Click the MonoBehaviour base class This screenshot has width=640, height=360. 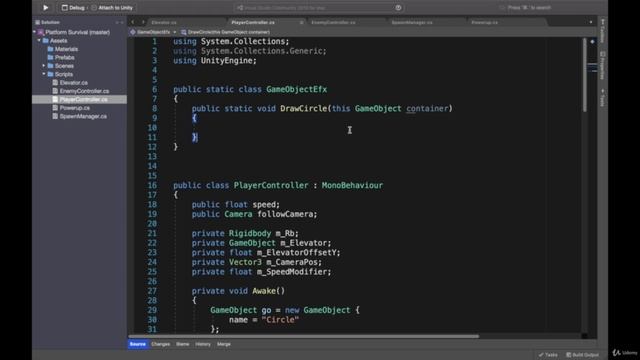point(352,185)
